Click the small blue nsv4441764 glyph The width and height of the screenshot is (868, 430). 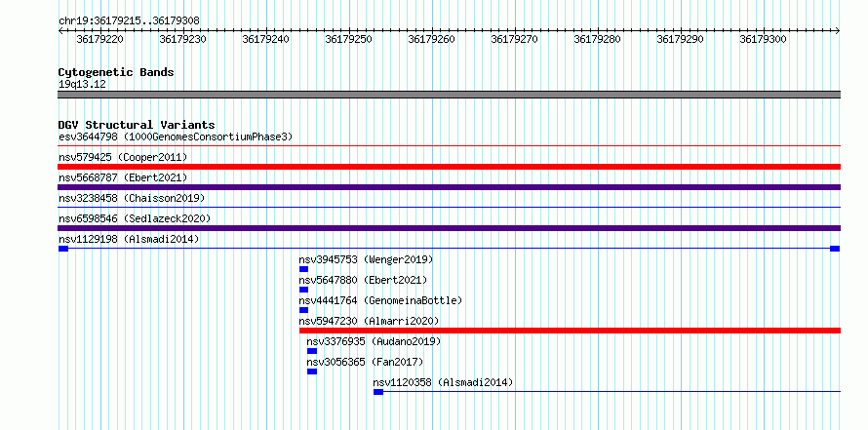pyautogui.click(x=303, y=310)
